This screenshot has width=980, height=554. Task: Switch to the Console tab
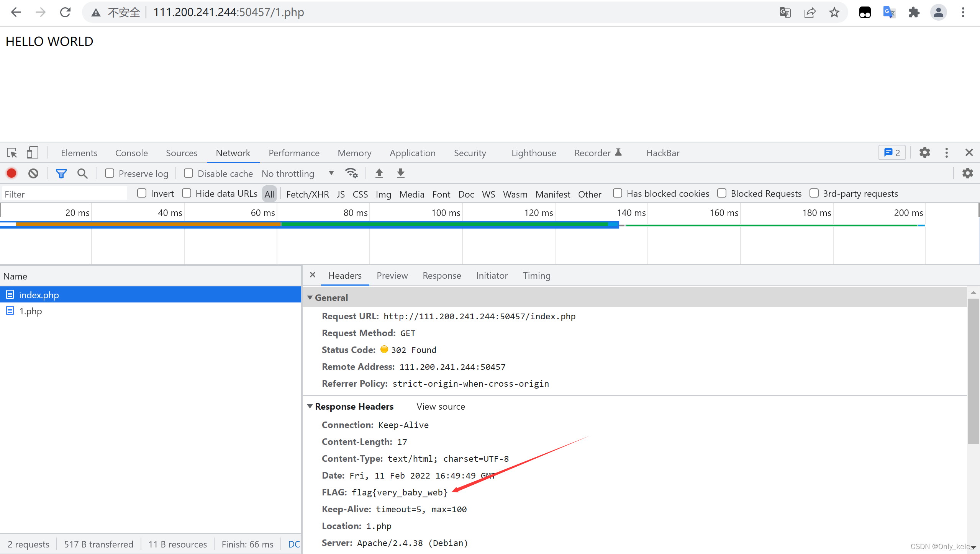131,153
